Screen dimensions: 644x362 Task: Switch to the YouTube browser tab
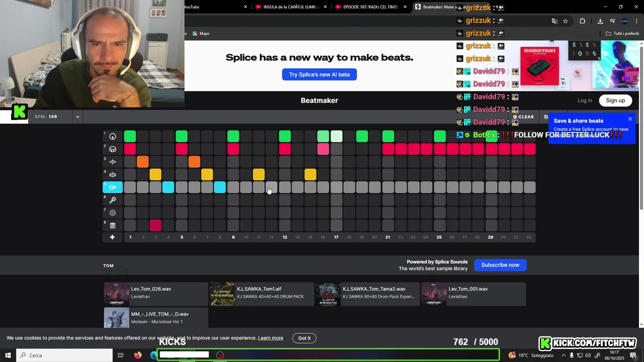pyautogui.click(x=192, y=7)
